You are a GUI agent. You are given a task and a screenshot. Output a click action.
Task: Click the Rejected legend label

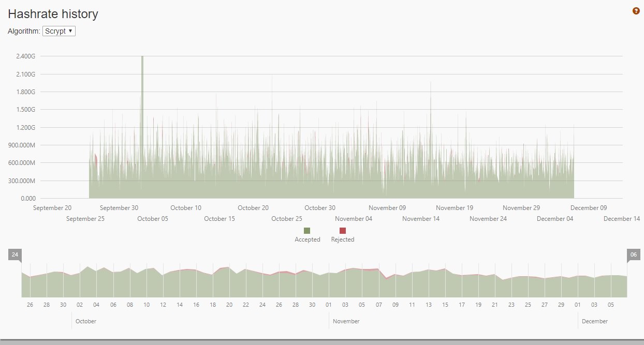click(x=343, y=239)
